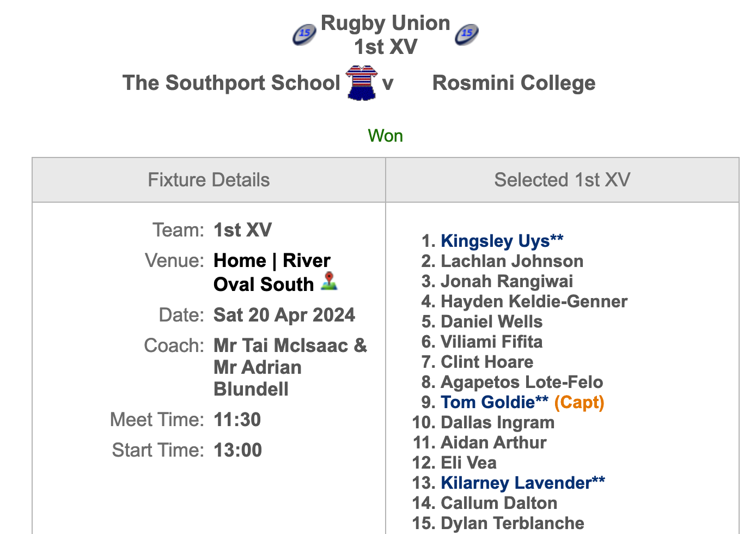
Task: Open Tom Goldie player link
Action: tap(495, 402)
